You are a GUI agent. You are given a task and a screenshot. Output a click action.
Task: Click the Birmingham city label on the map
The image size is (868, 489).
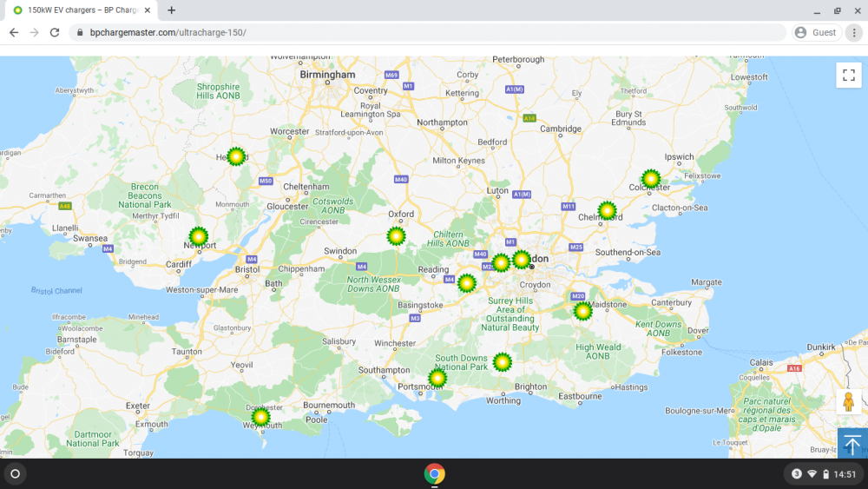click(327, 74)
